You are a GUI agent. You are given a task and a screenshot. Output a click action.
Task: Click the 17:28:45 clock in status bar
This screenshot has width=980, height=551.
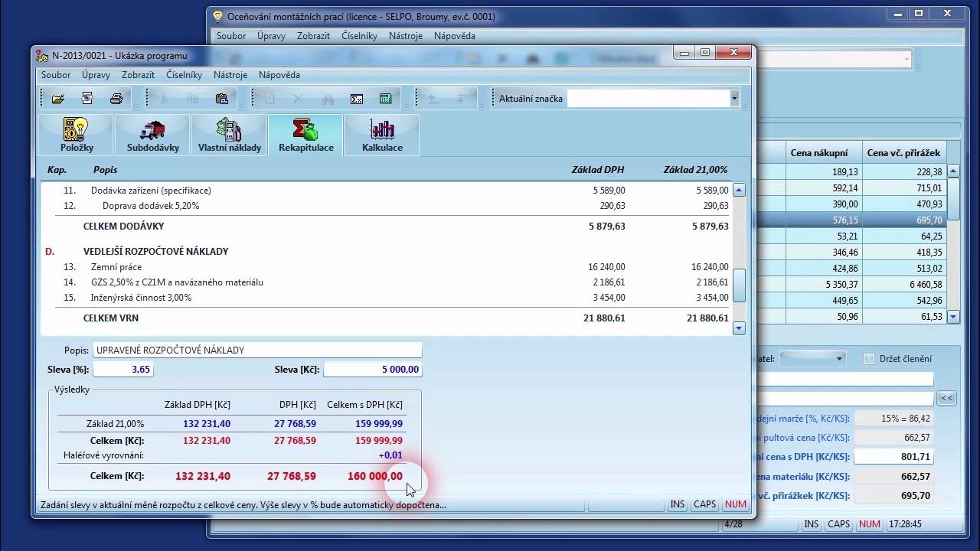(x=905, y=524)
